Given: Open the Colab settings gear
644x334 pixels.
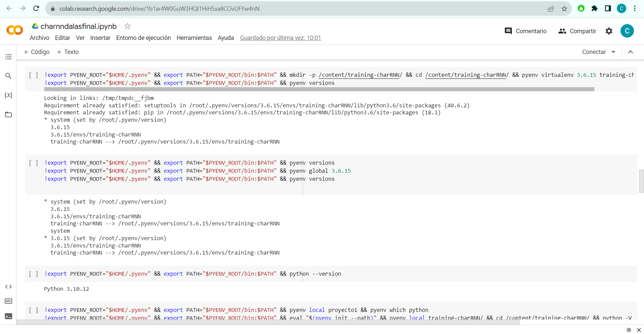Looking at the screenshot, I should pos(609,31).
